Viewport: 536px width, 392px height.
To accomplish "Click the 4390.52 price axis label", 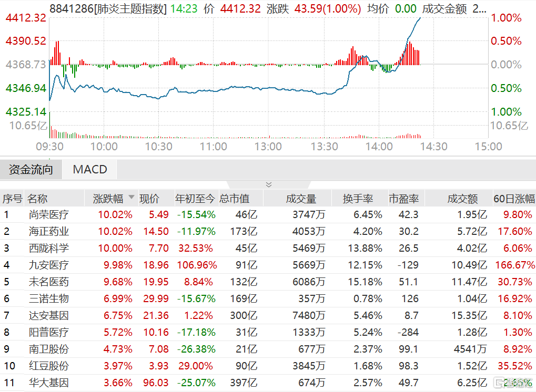I will click(26, 41).
